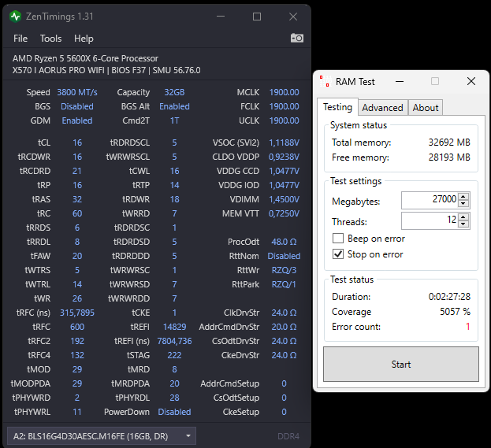
Task: Click the BGS Alt value Enabled
Action: click(x=174, y=106)
